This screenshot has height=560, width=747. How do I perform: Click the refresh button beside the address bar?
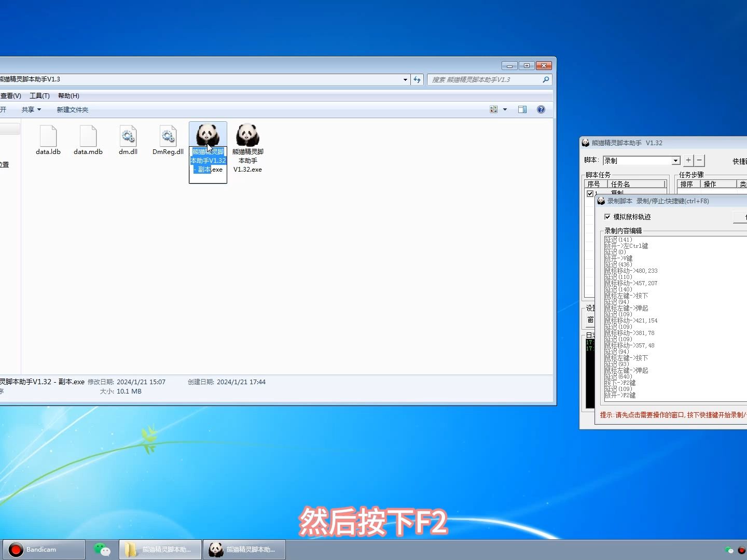[417, 79]
